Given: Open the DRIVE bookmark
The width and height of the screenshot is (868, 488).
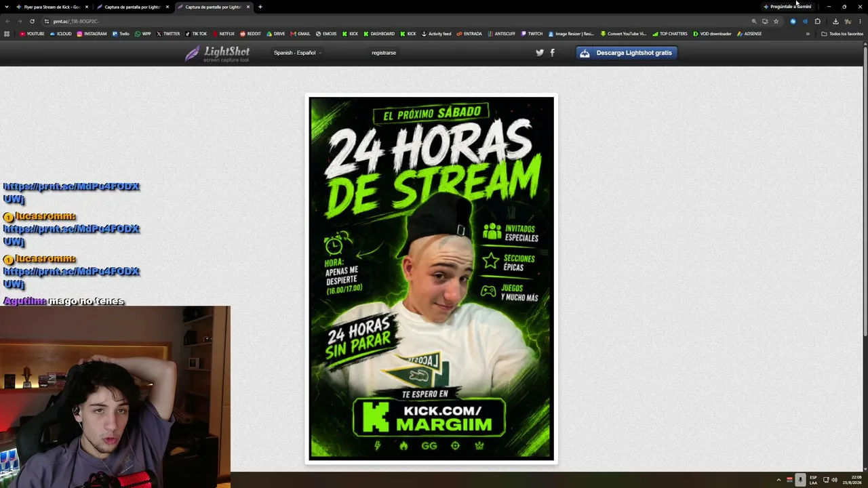Looking at the screenshot, I should coord(276,34).
